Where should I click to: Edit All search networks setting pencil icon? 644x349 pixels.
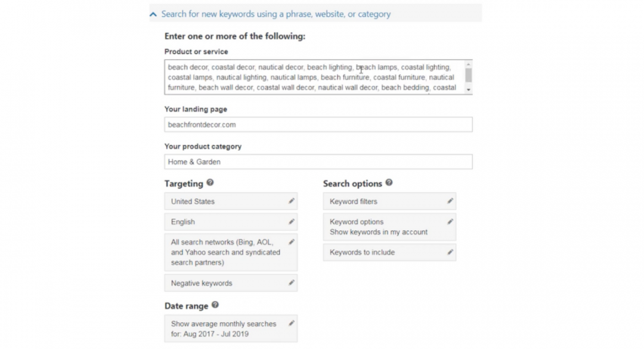pos(291,242)
